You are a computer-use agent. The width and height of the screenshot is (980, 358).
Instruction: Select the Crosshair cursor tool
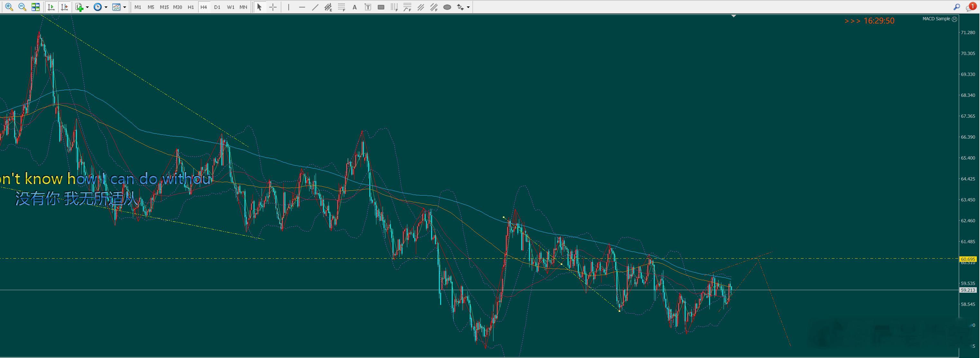[273, 7]
